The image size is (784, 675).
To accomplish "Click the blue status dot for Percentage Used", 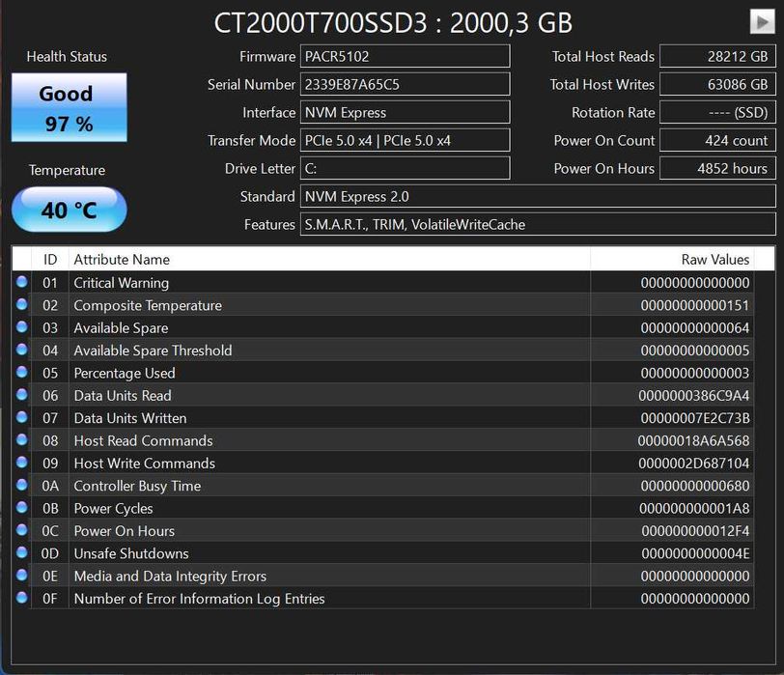I will (x=21, y=372).
